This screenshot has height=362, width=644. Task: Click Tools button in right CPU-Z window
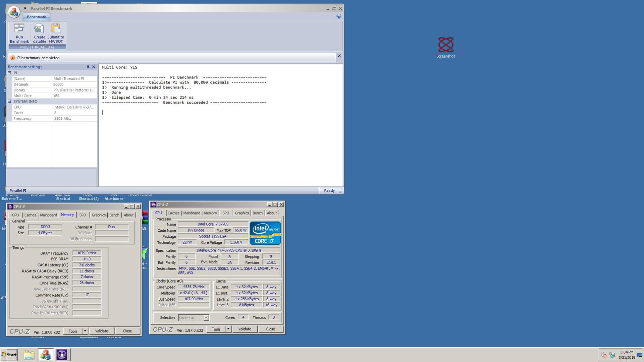[216, 329]
